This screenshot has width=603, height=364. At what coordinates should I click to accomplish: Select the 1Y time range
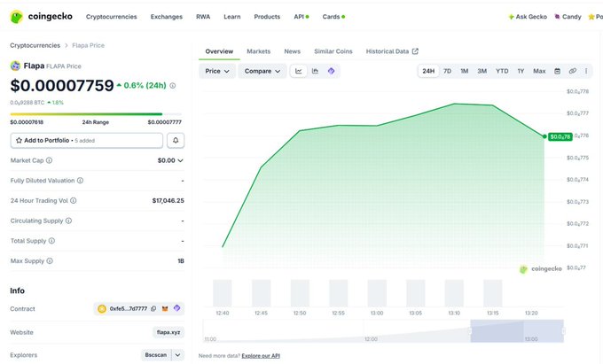[521, 71]
